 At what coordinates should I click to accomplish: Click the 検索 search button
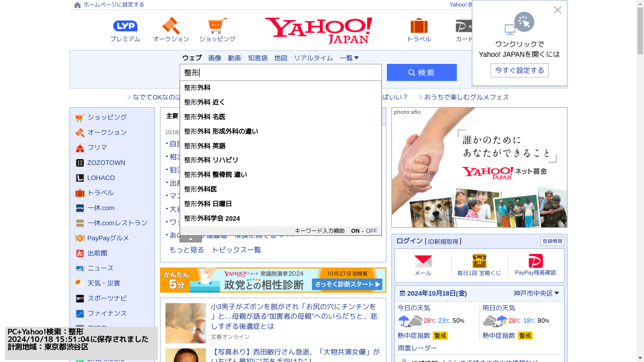422,72
